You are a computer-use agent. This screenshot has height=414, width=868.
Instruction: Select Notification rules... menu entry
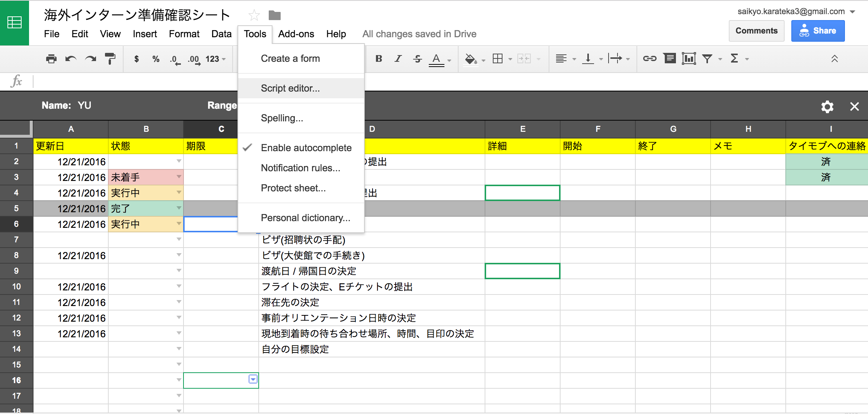301,168
